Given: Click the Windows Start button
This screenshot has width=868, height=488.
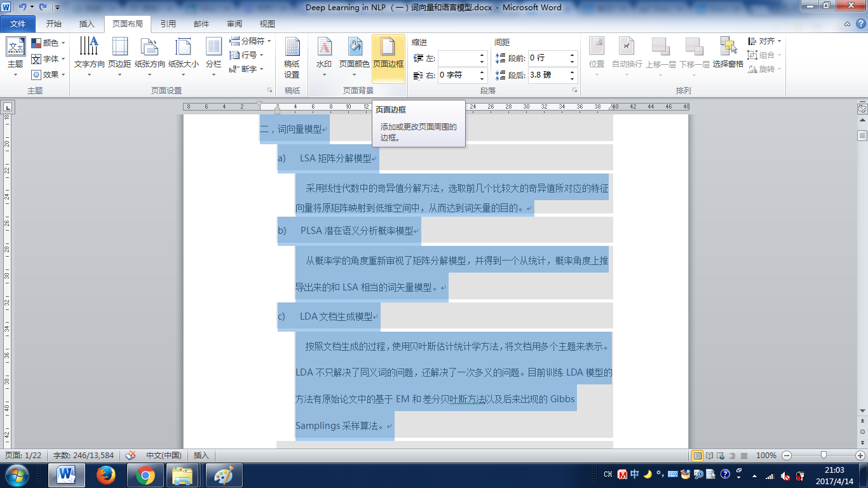Looking at the screenshot, I should [x=17, y=475].
